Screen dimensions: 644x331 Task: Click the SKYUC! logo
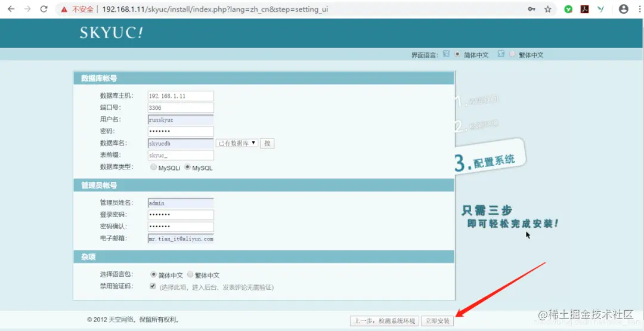pyautogui.click(x=112, y=33)
